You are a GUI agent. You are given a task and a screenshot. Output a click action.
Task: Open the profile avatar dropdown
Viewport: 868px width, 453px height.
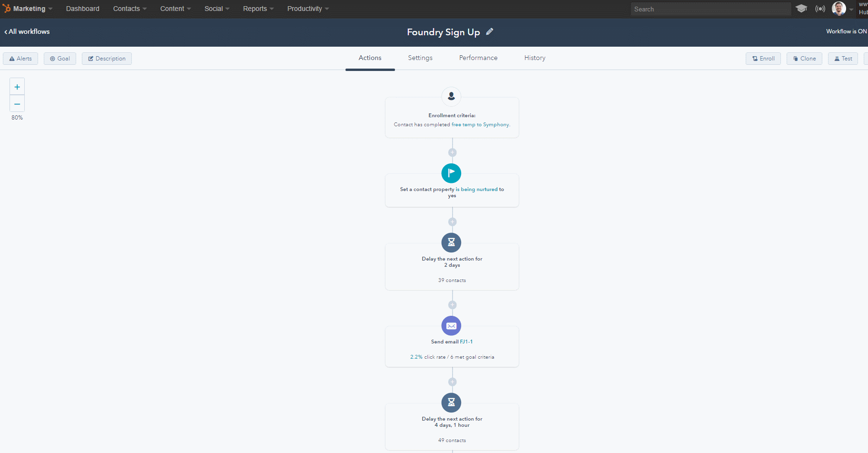(838, 9)
